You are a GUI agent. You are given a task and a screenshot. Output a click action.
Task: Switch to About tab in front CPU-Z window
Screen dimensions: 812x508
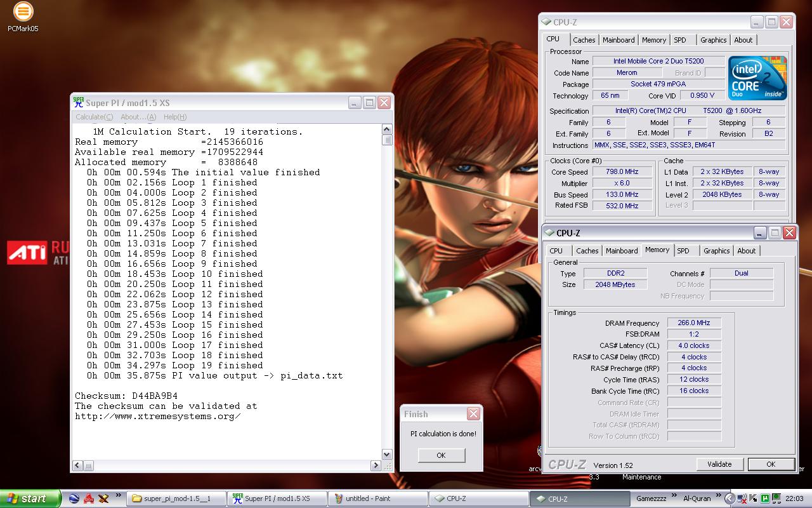pyautogui.click(x=746, y=251)
